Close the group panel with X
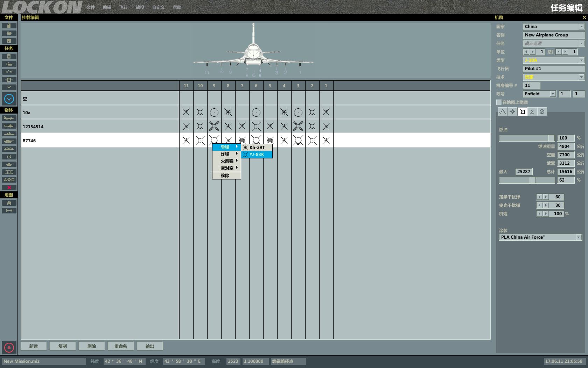Viewport: 588px width, 368px height. 584,18
